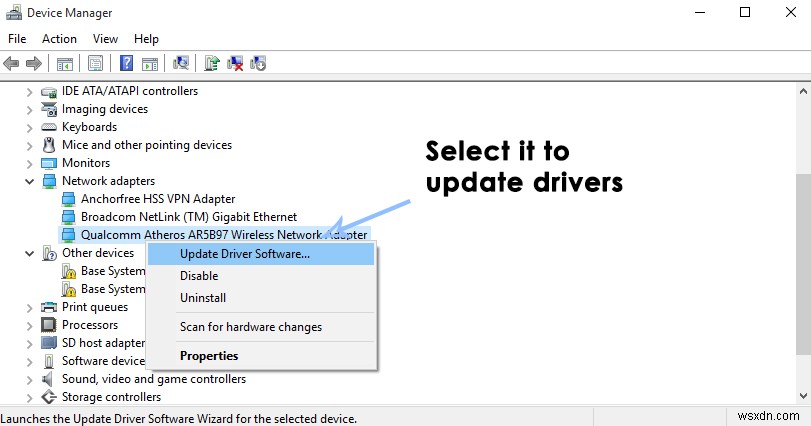Expand the Processors node
Image resolution: width=811 pixels, height=426 pixels.
pos(29,326)
